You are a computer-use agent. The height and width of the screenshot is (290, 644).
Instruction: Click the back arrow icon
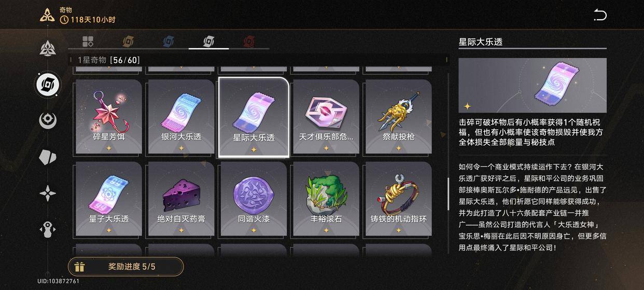pyautogui.click(x=600, y=15)
